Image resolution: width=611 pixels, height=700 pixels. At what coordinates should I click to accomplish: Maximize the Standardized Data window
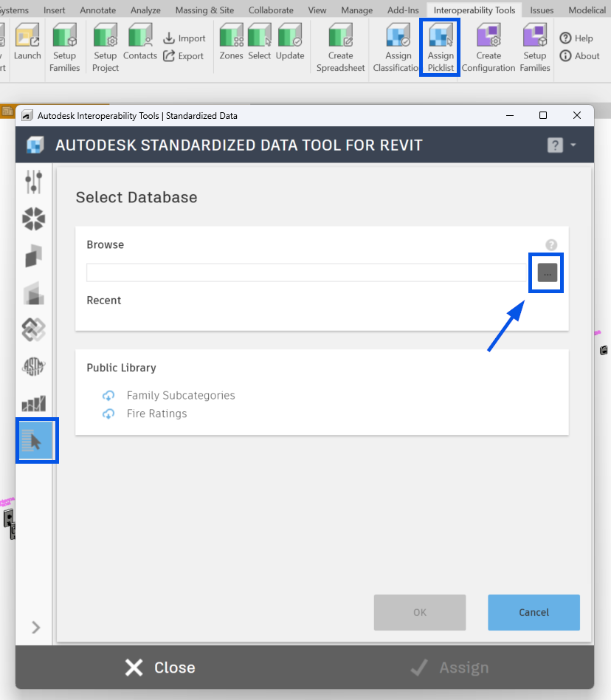pyautogui.click(x=543, y=115)
